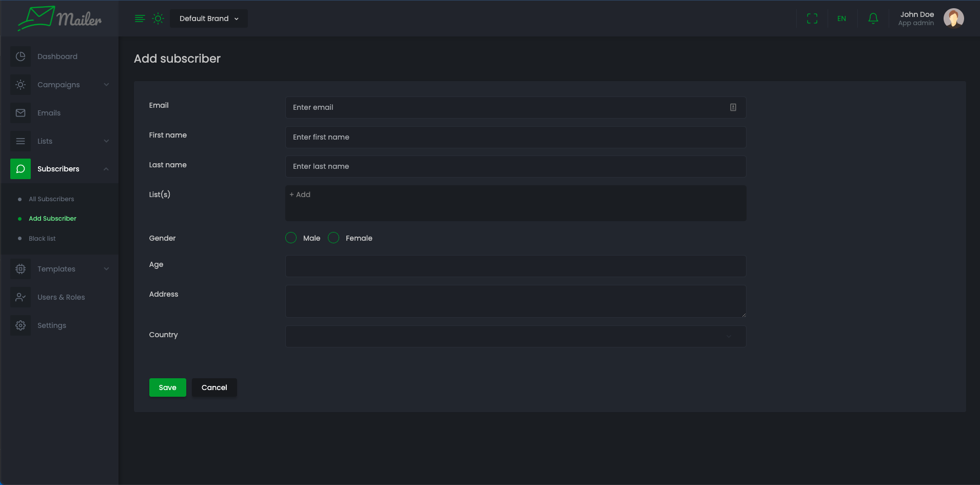
Task: Open the notifications bell icon
Action: click(873, 18)
